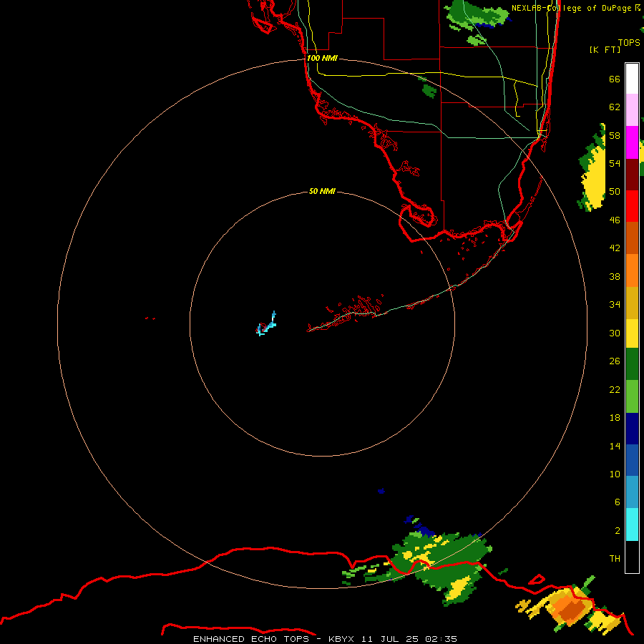Click the white 66 kft legend swatch
The image size is (644, 644).
pyautogui.click(x=632, y=79)
